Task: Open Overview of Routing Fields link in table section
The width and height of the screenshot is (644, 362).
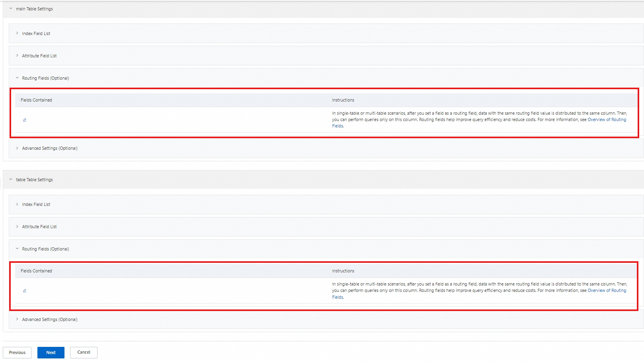Action: coord(607,290)
